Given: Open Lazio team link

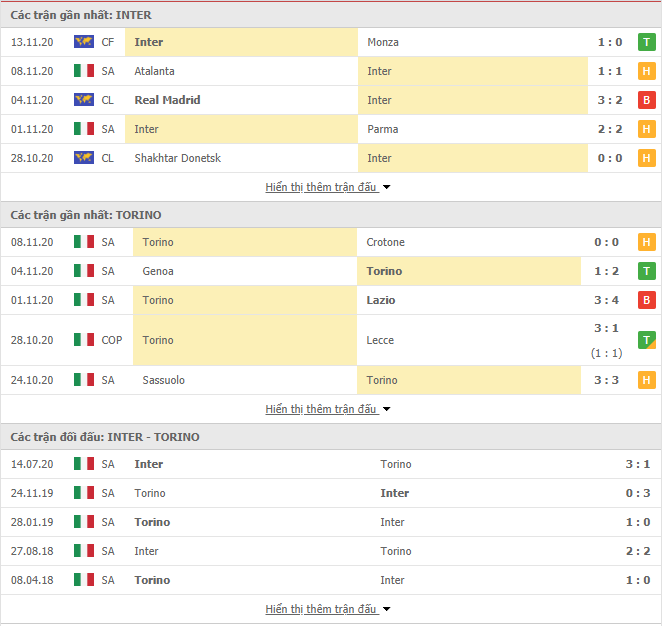Looking at the screenshot, I should [x=380, y=300].
